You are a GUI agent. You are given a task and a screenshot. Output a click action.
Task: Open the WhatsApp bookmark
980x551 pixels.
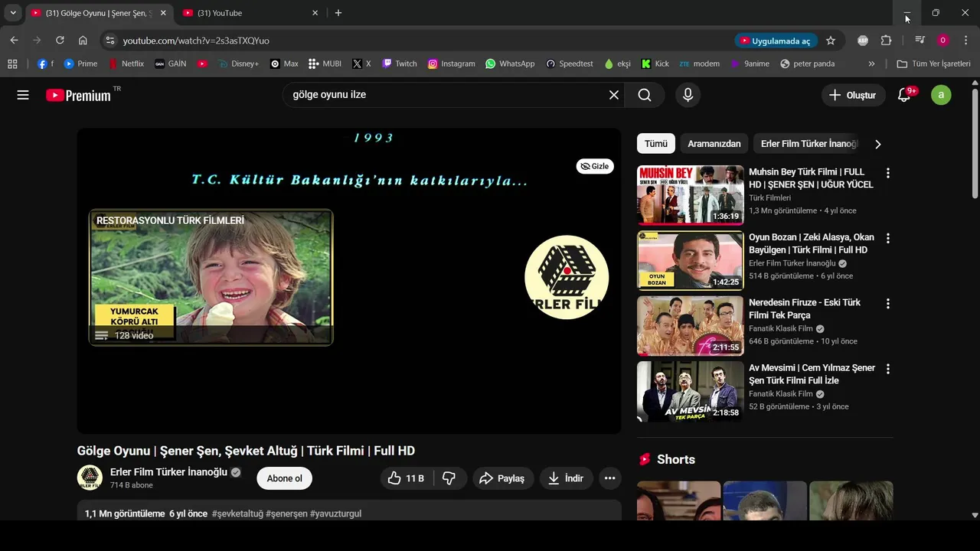pyautogui.click(x=510, y=64)
